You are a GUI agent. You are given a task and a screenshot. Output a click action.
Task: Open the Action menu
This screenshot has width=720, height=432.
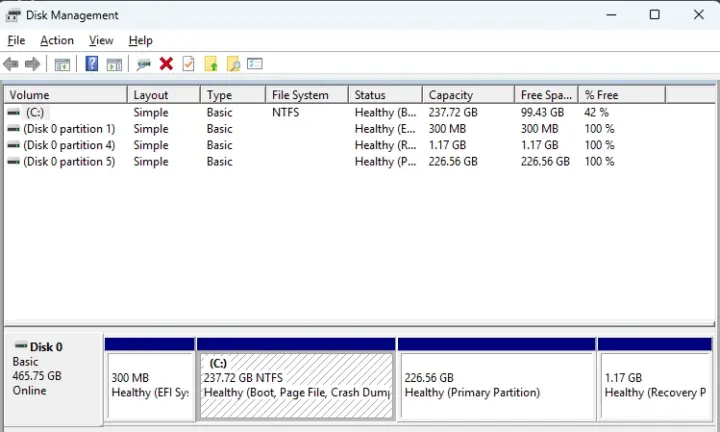pos(57,40)
